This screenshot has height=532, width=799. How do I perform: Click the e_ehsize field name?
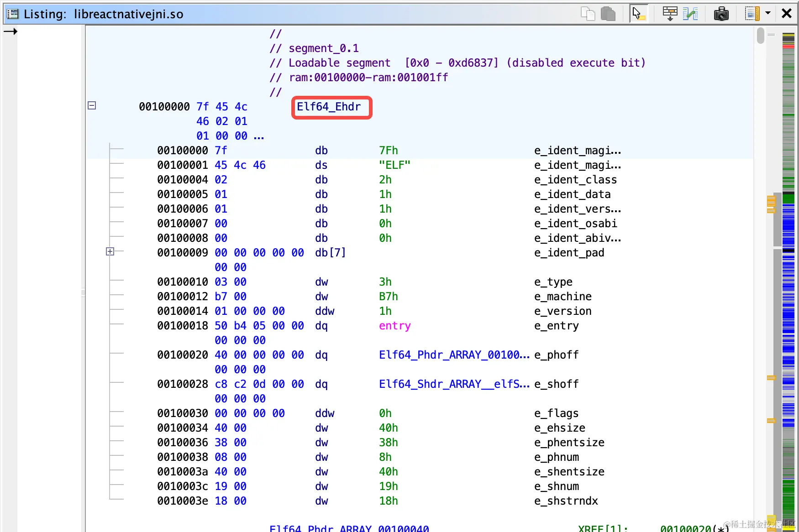coord(560,428)
